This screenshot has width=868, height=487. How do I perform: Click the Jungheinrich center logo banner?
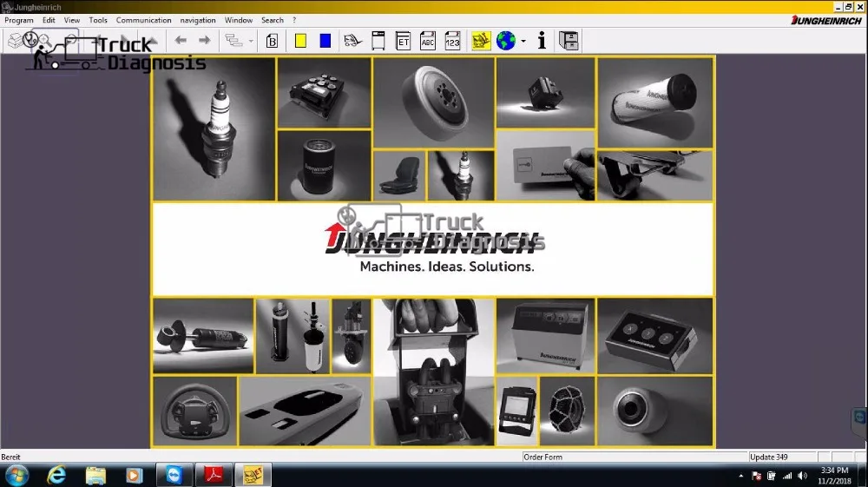click(x=433, y=249)
